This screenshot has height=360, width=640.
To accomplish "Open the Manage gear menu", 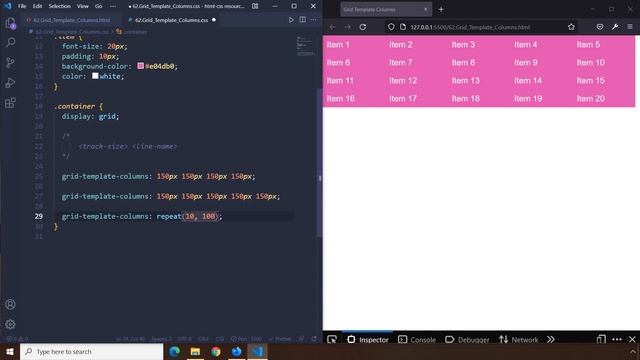I will click(x=10, y=324).
